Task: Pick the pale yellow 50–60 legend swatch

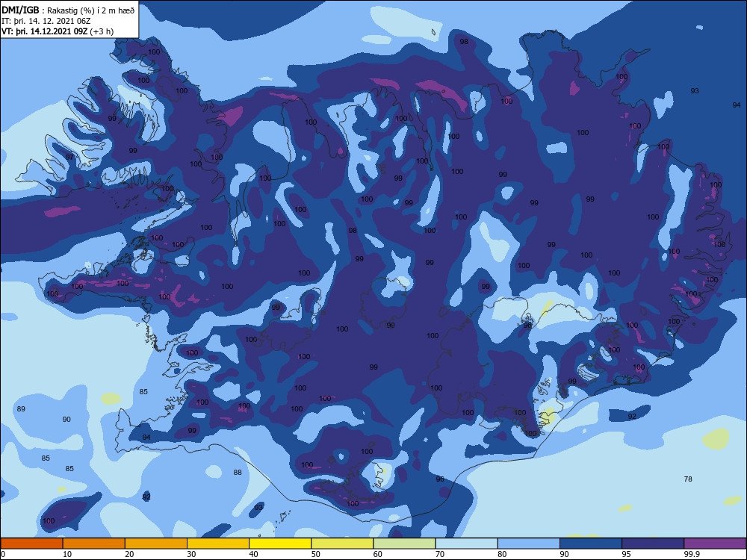Action: pos(342,544)
